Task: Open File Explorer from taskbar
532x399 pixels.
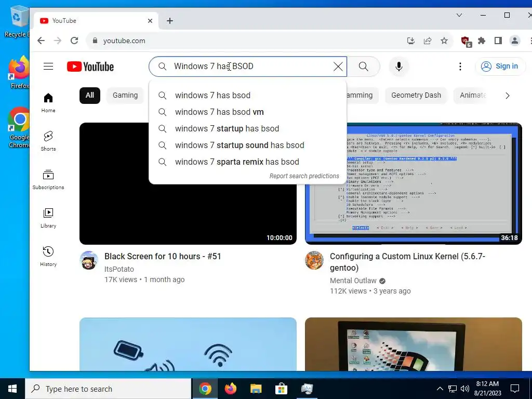Action: point(256,389)
